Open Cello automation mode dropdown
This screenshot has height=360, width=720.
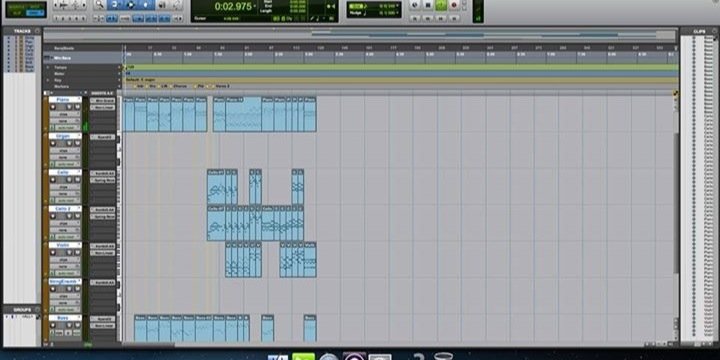pyautogui.click(x=67, y=200)
